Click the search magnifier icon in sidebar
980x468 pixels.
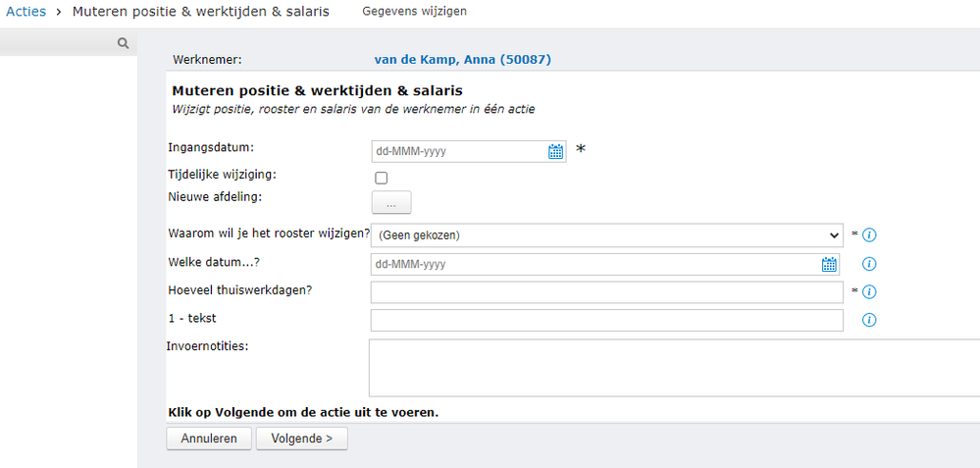tap(123, 43)
